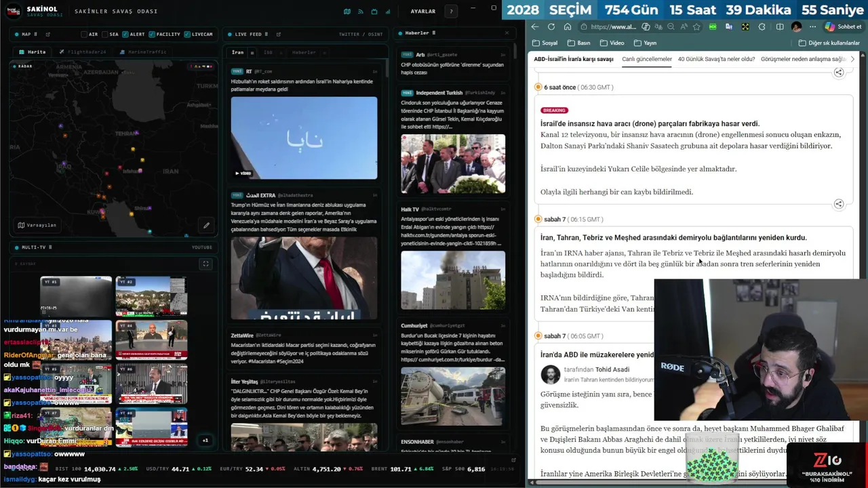Click the zoom magnifier icon in address bar
This screenshot has height=488, width=868.
671,27
